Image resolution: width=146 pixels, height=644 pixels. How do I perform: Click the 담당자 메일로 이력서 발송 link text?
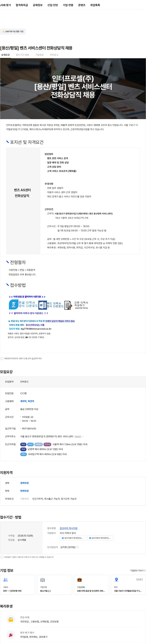pyautogui.click(x=60, y=321)
